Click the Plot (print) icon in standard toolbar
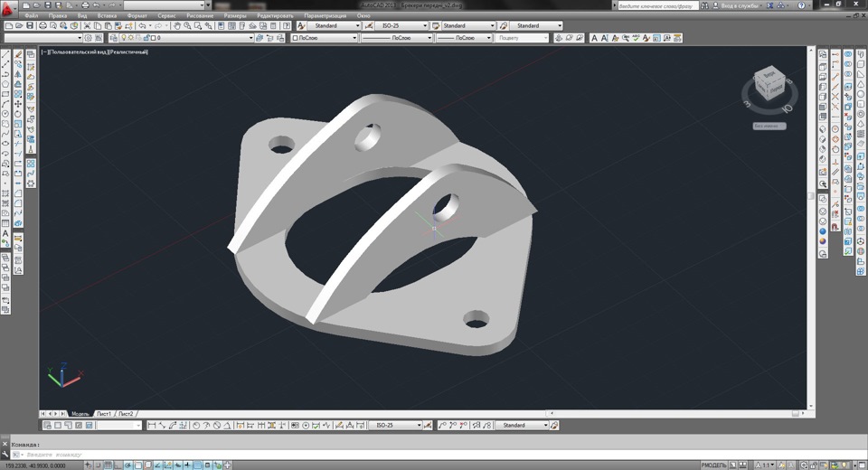This screenshot has width=868, height=470. (x=43, y=25)
